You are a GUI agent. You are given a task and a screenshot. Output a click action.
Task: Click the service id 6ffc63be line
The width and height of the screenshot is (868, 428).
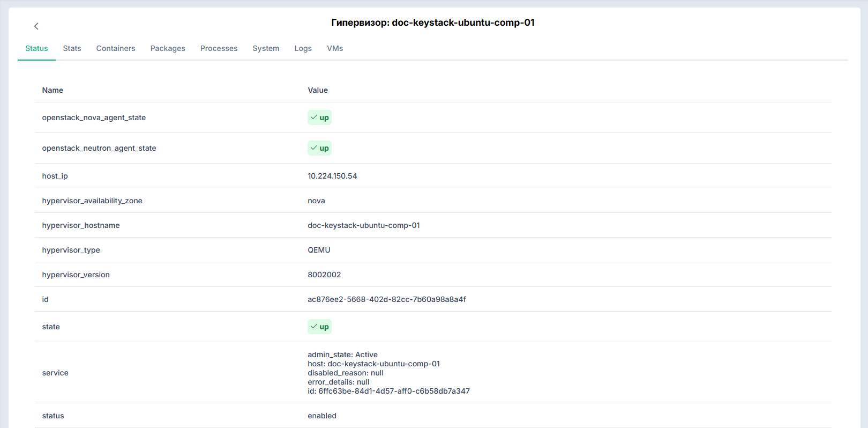(x=388, y=391)
